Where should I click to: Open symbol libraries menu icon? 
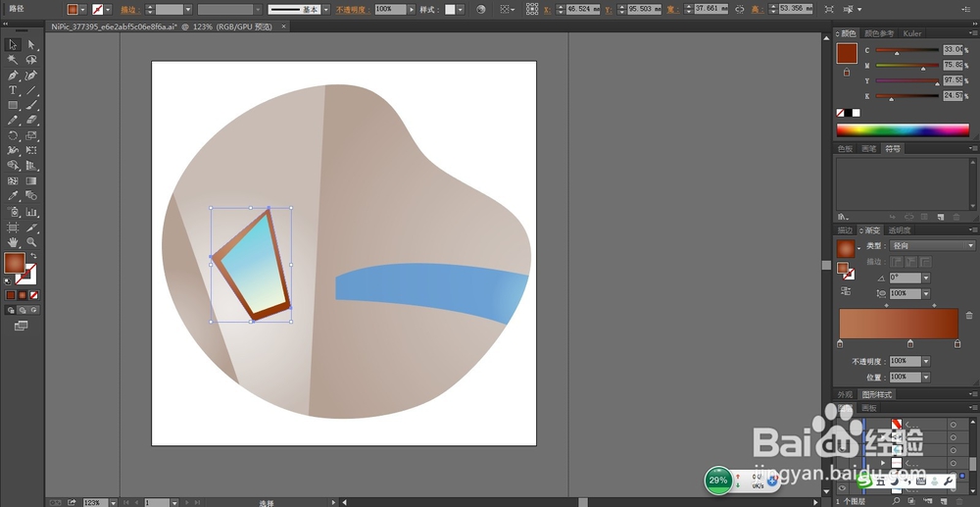[844, 217]
